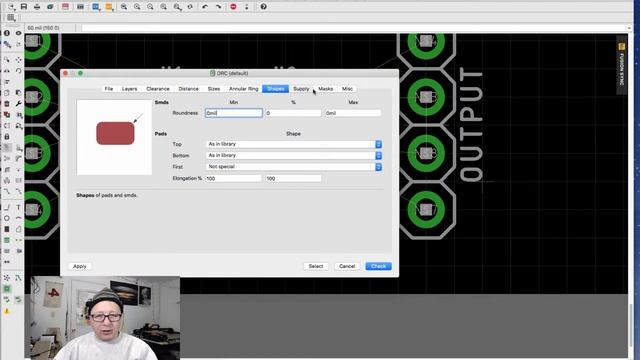This screenshot has height=360, width=640.
Task: Click the red Stop icon
Action: 233,7
